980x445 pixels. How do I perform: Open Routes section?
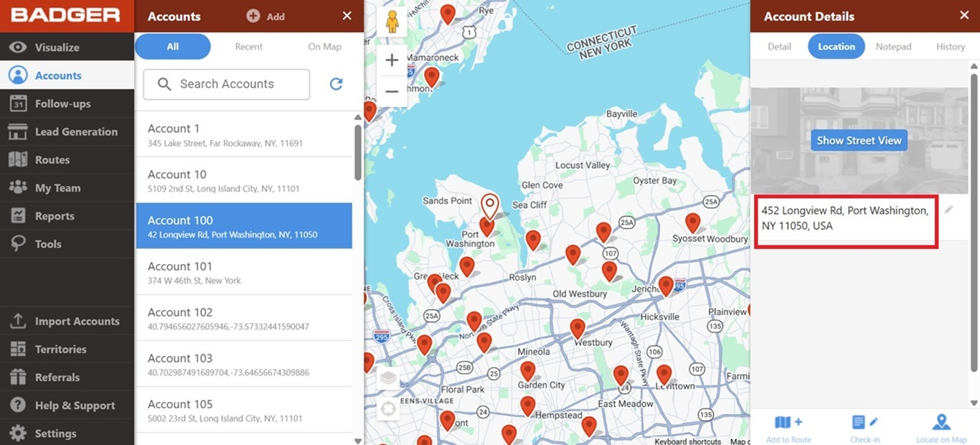[x=67, y=159]
